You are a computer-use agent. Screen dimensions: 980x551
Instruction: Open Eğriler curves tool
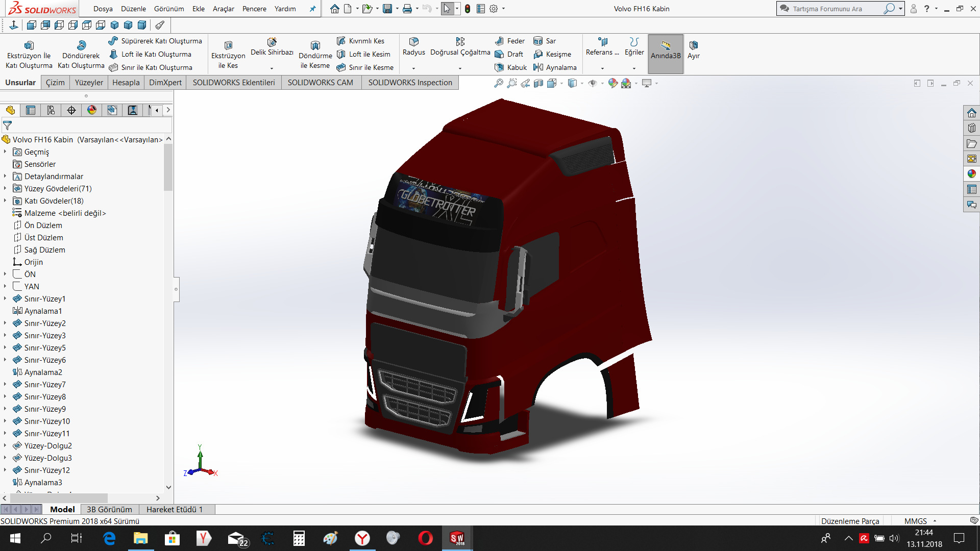point(634,47)
